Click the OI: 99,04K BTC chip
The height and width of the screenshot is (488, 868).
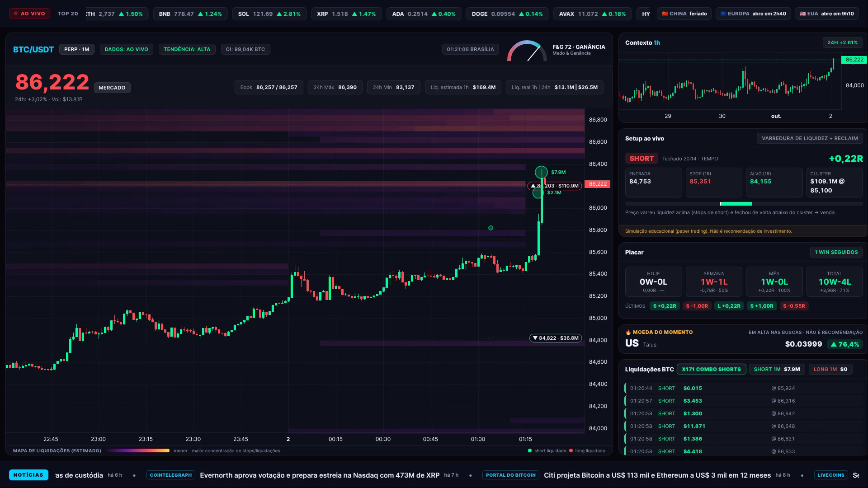pyautogui.click(x=245, y=49)
